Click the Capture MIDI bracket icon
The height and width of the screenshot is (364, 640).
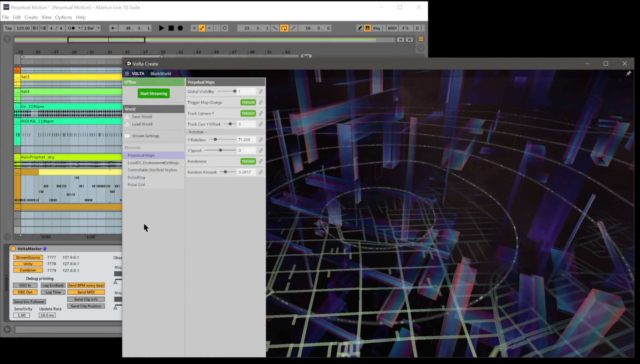tap(217, 28)
